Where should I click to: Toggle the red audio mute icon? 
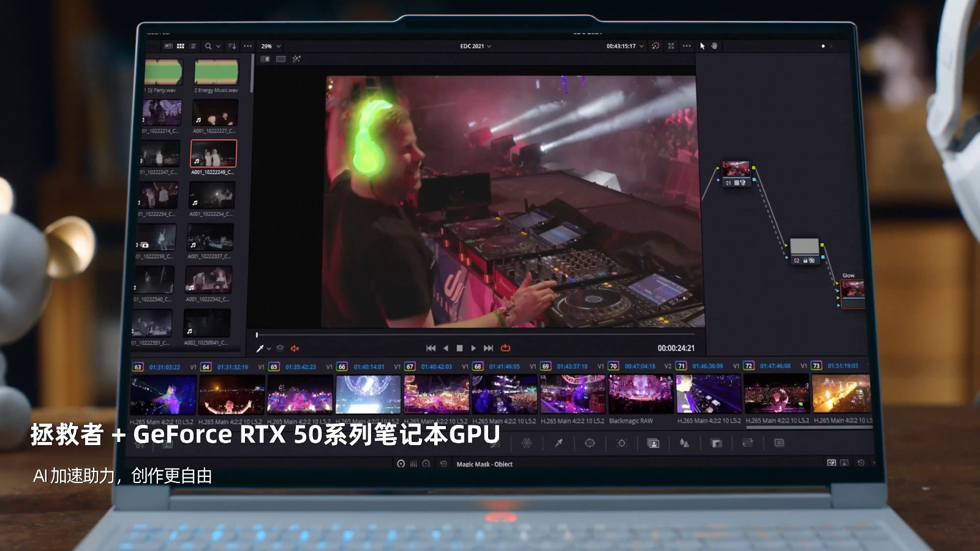click(295, 348)
